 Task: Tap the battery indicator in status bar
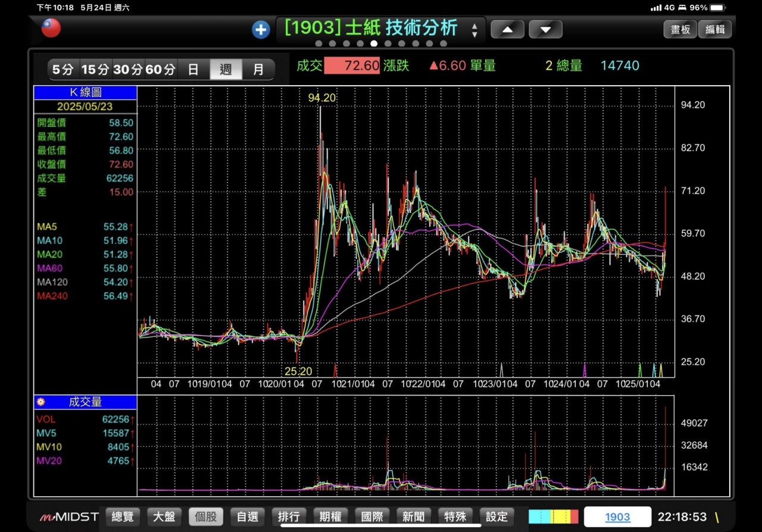click(x=717, y=8)
